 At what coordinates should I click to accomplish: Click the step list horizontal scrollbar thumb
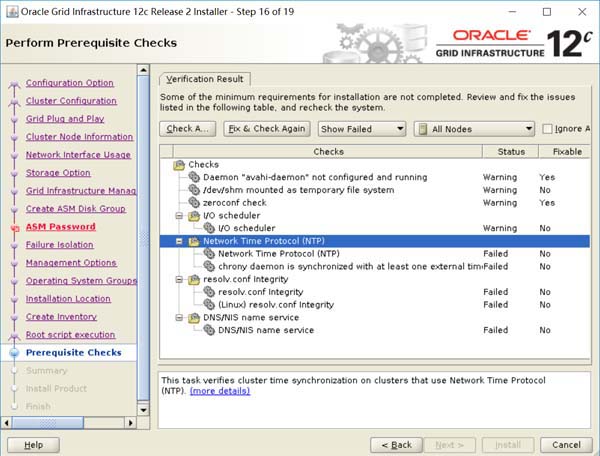(x=48, y=423)
